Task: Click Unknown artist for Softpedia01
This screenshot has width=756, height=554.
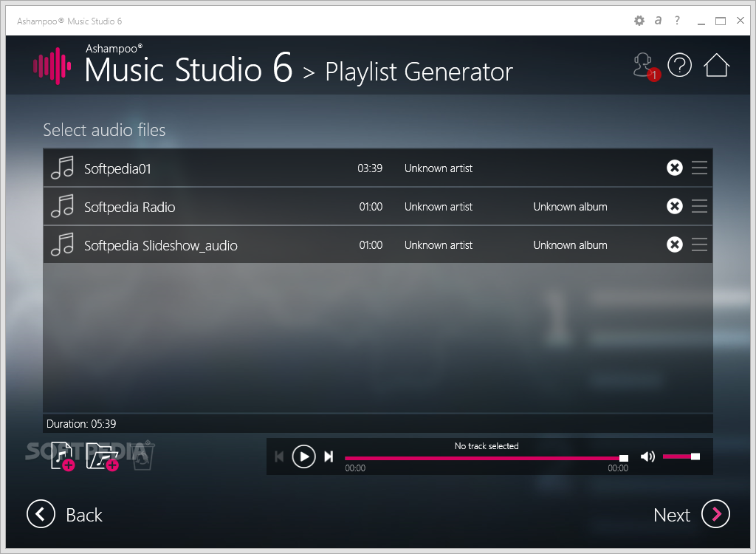Action: click(439, 168)
